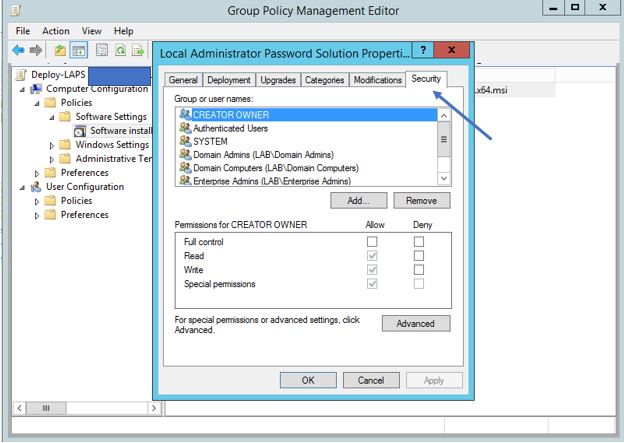
Task: Click the Windows Settings folder icon
Action: [65, 144]
